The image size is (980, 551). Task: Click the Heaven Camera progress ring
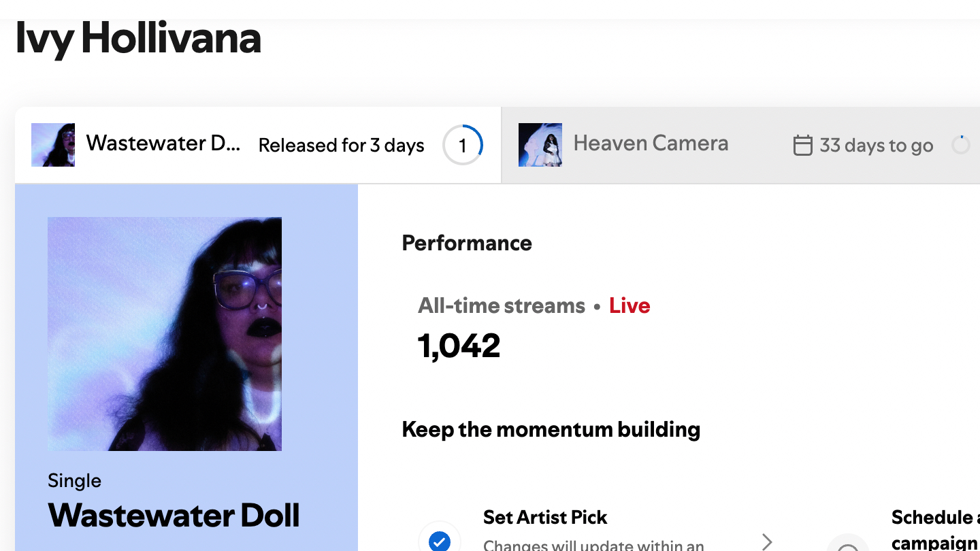pyautogui.click(x=961, y=145)
